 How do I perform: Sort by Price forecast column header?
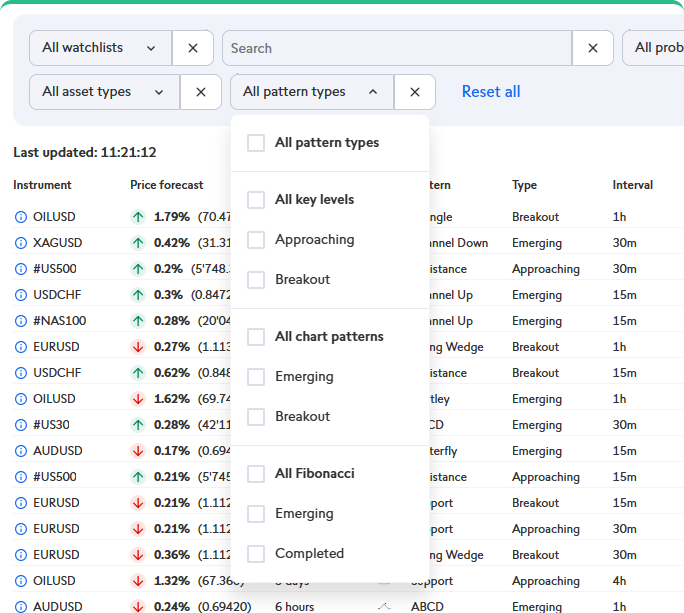tap(167, 185)
